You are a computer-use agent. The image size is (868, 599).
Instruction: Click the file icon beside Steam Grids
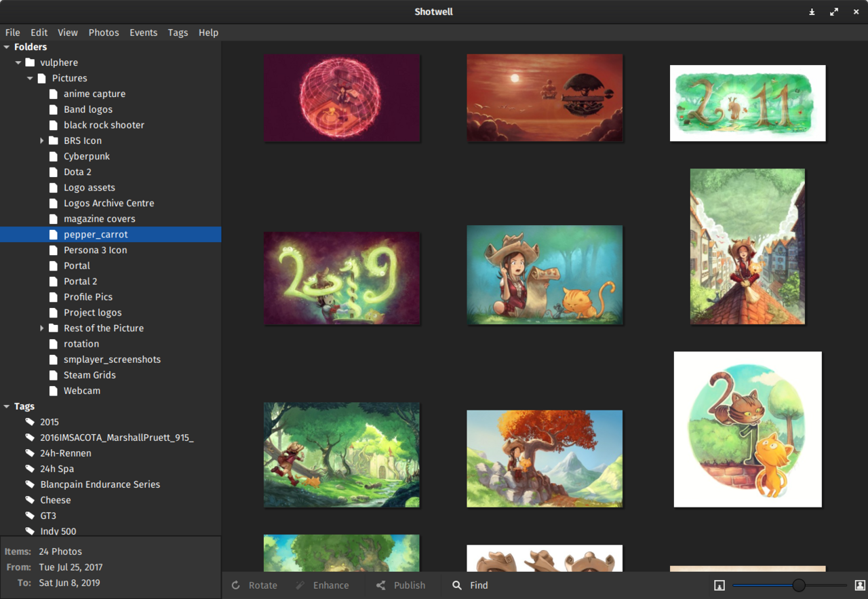(x=54, y=375)
